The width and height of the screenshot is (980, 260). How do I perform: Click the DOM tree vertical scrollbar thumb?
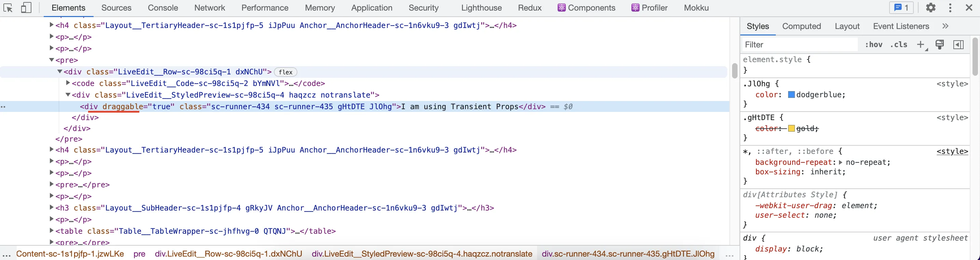[x=734, y=71]
